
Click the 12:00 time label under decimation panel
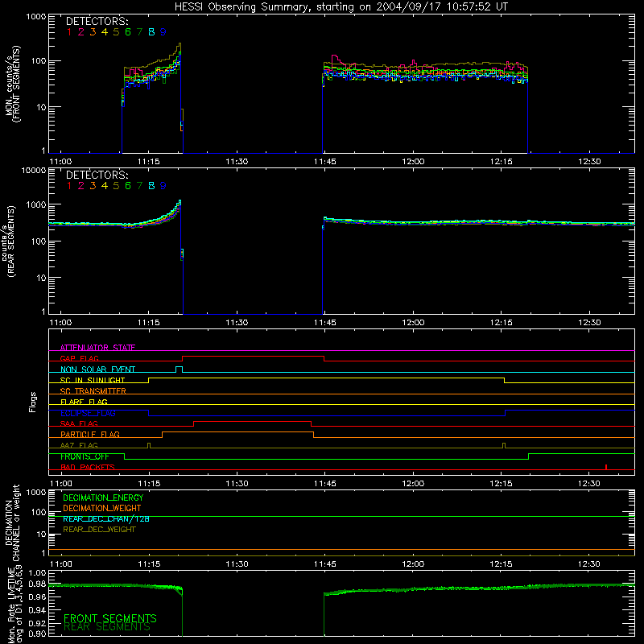(413, 564)
